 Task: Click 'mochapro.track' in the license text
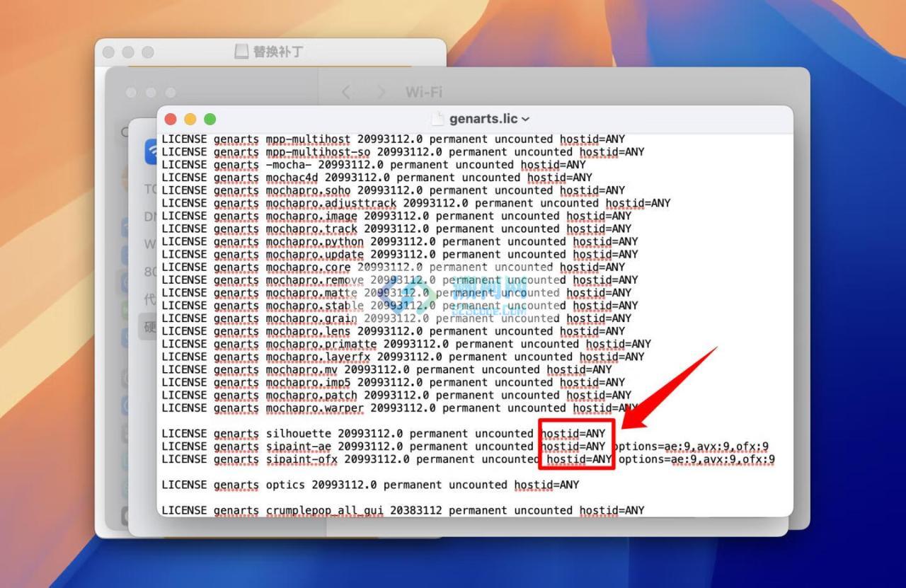click(x=311, y=229)
